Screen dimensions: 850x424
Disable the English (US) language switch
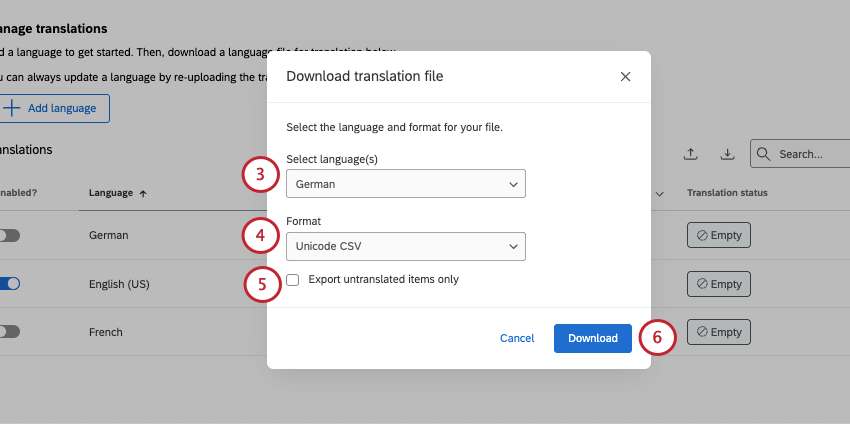tap(9, 284)
